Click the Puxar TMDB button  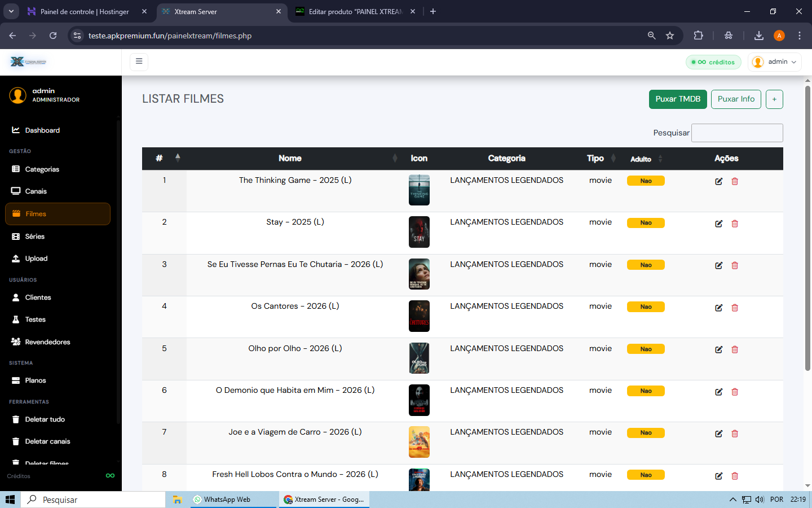point(678,99)
